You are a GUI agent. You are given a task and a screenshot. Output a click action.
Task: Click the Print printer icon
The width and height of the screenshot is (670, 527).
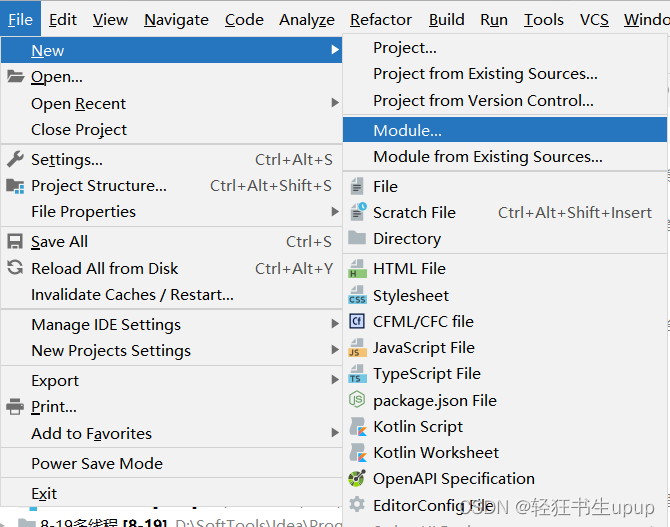click(15, 406)
